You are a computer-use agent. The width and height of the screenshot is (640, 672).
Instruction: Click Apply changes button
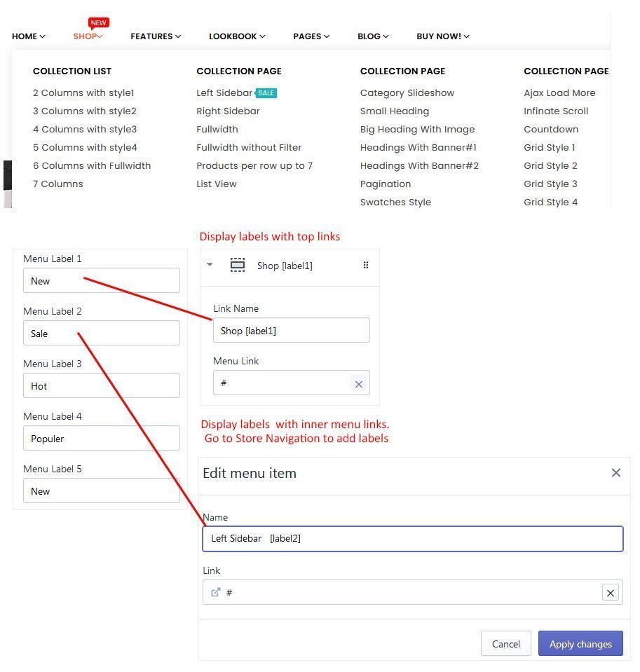580,644
